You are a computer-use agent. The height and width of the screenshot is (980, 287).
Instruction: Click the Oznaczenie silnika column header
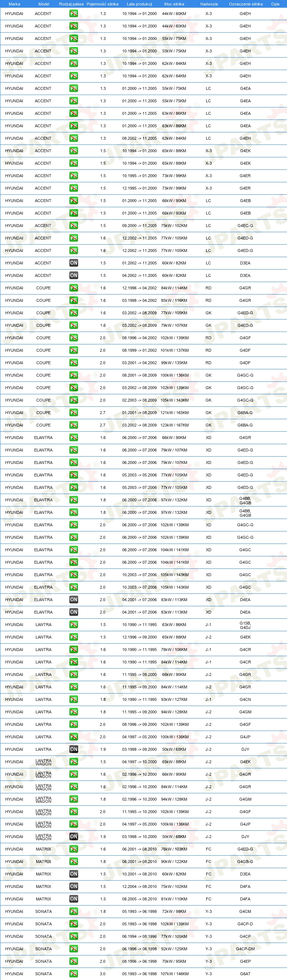(x=246, y=4)
